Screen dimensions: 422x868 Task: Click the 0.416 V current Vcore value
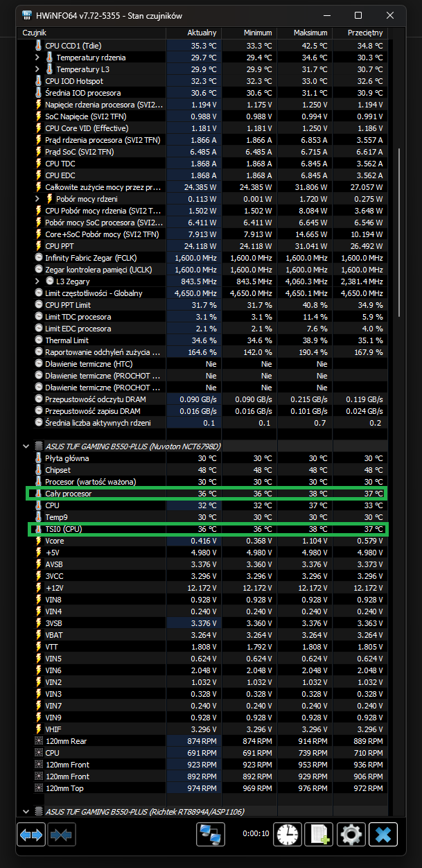(202, 541)
